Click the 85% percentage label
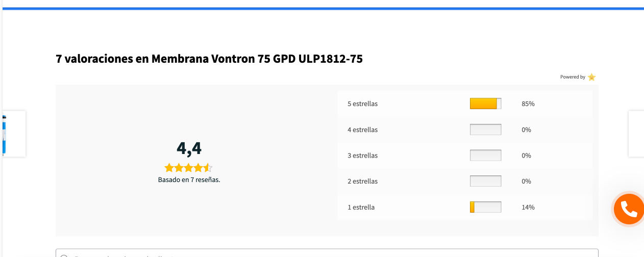Image resolution: width=644 pixels, height=257 pixels. 528,104
